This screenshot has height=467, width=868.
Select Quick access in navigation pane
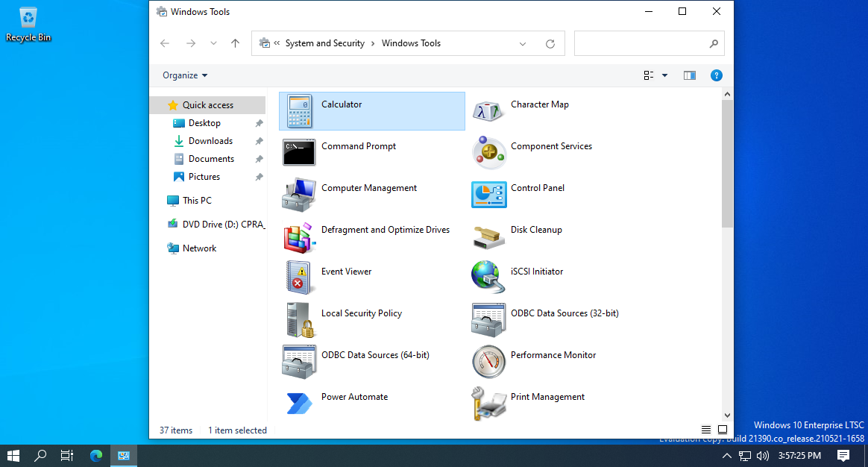(x=207, y=104)
